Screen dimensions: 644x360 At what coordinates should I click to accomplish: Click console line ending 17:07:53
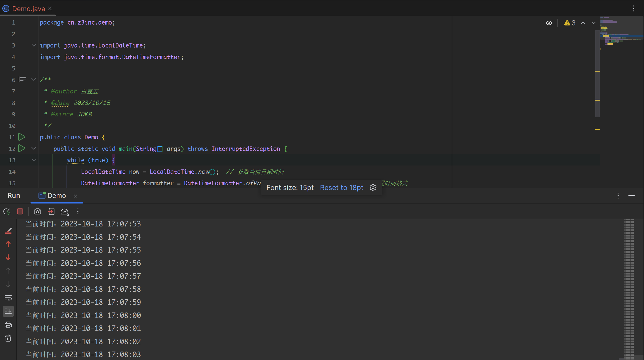click(x=83, y=224)
